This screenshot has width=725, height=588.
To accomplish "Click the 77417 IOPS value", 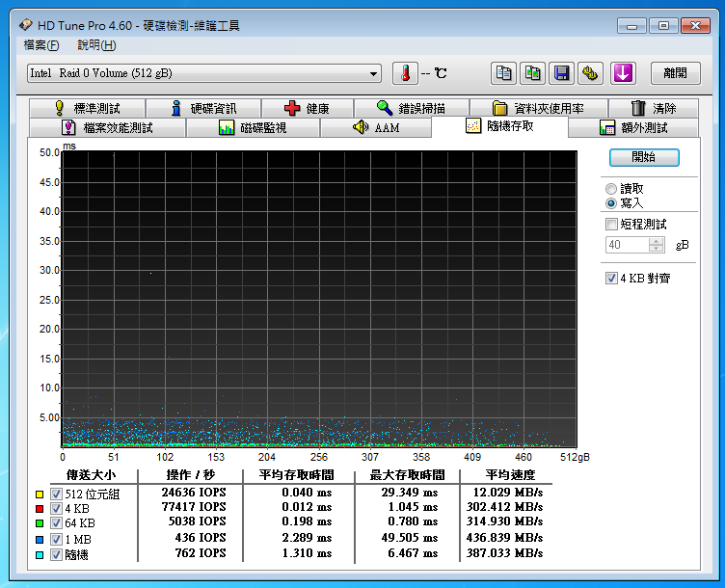I will point(194,507).
